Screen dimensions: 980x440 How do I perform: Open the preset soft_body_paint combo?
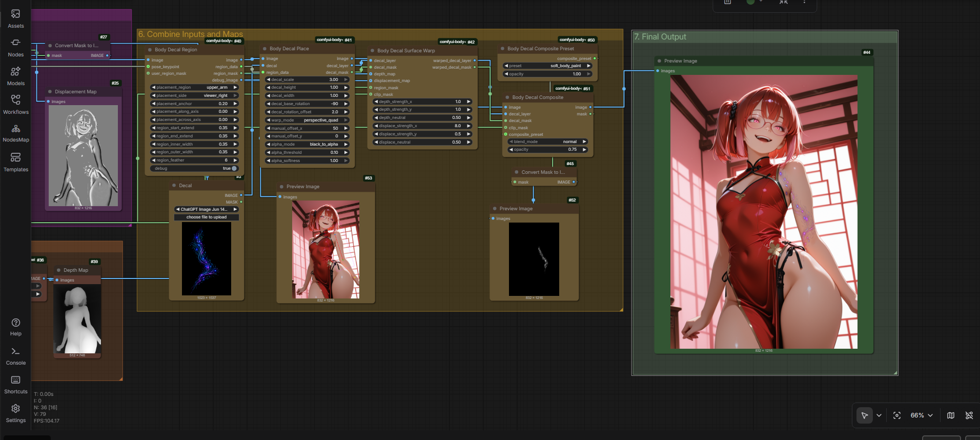547,66
